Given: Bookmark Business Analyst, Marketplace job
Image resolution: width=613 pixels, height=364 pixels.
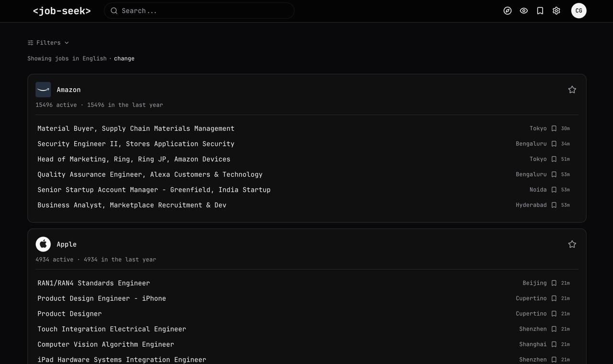Looking at the screenshot, I should pyautogui.click(x=554, y=205).
